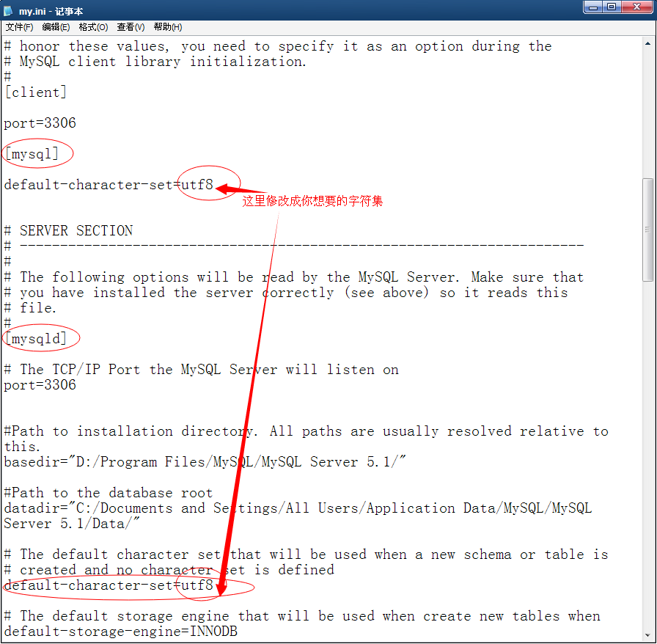This screenshot has width=657, height=644.
Task: Click the [mysqld] section header
Action: point(36,339)
